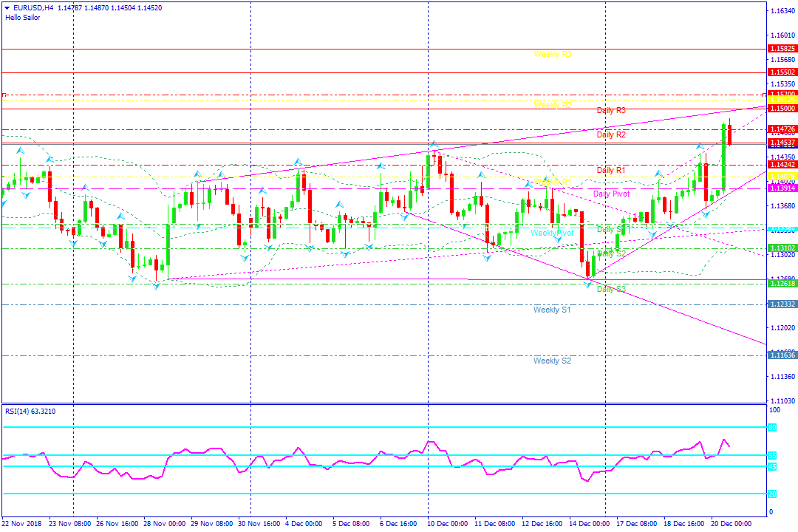This screenshot has height=532, width=798.
Task: Click the '23 Nov 08:00' time label
Action: pyautogui.click(x=69, y=523)
